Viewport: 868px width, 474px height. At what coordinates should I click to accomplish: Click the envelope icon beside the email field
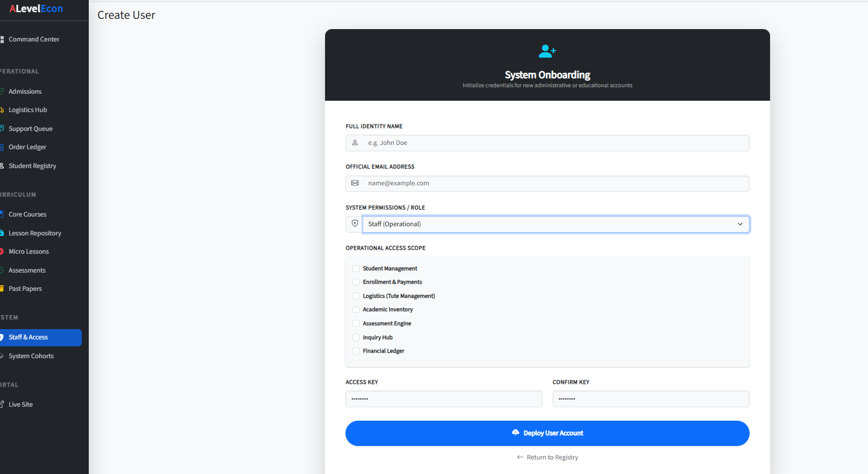point(355,183)
